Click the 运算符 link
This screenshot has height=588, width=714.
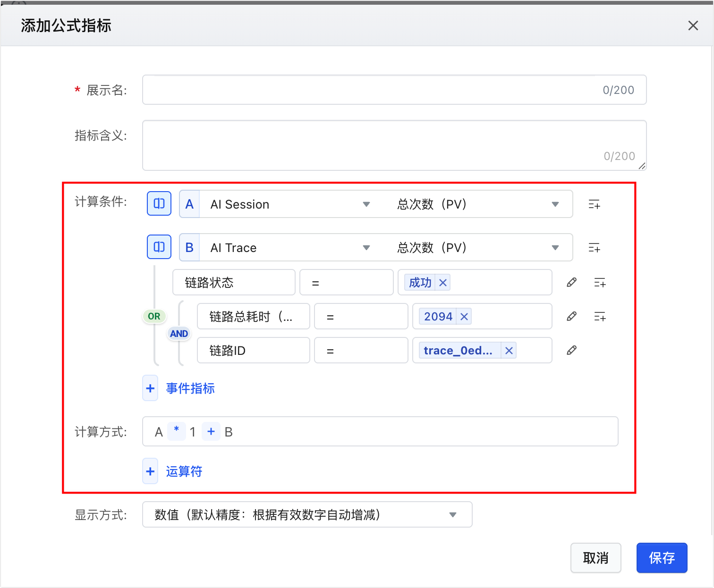pos(184,471)
